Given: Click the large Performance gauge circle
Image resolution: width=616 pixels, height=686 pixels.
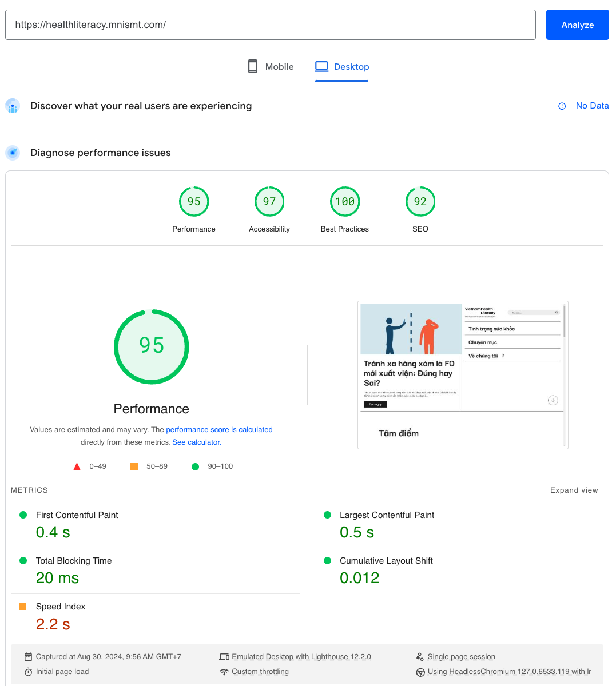Looking at the screenshot, I should (x=152, y=346).
